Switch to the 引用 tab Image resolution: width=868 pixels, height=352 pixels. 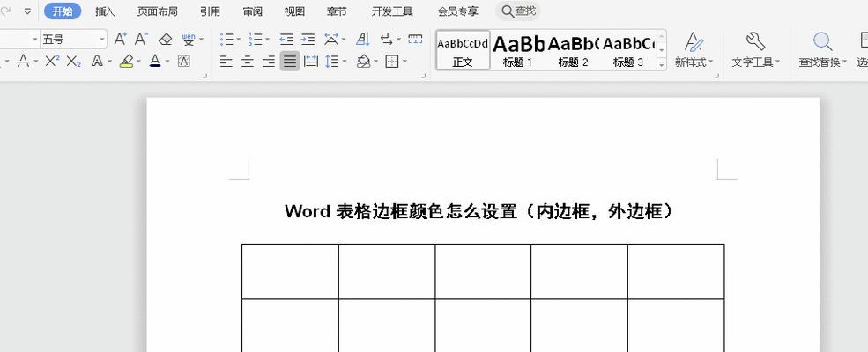point(210,11)
